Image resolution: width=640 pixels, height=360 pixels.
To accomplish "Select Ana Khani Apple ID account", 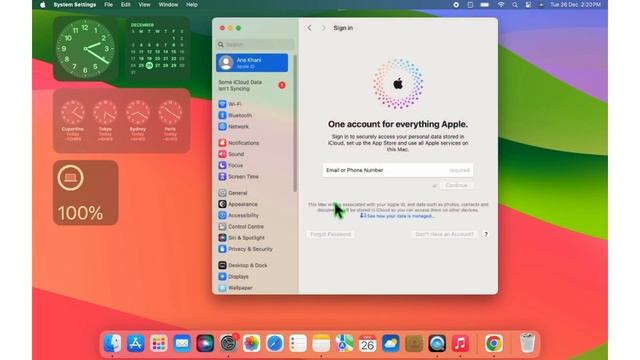I will (252, 63).
